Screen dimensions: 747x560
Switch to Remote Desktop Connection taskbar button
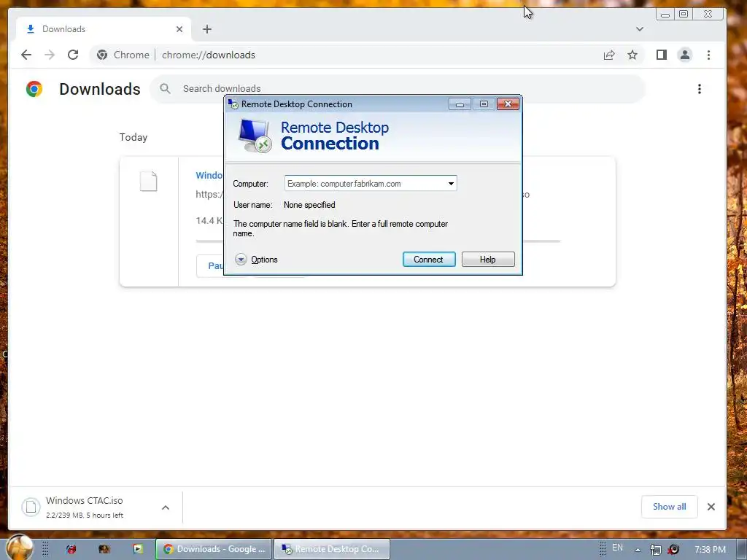pyautogui.click(x=332, y=549)
